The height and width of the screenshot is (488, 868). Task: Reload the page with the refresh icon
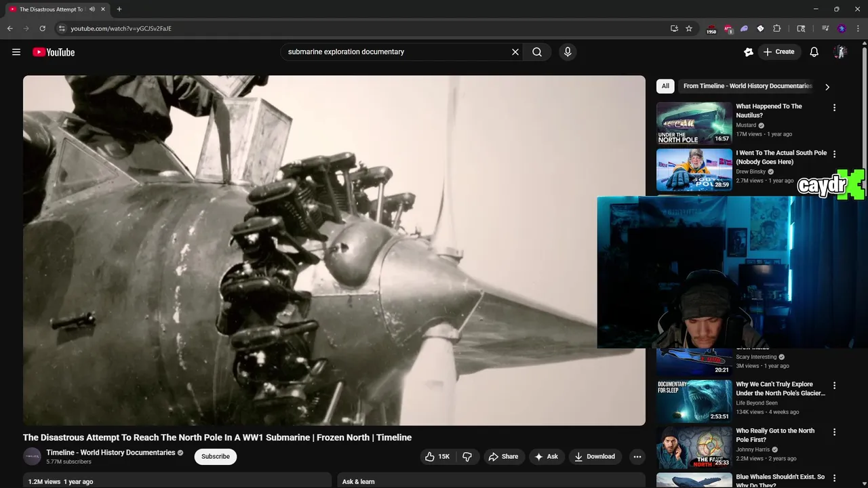42,28
